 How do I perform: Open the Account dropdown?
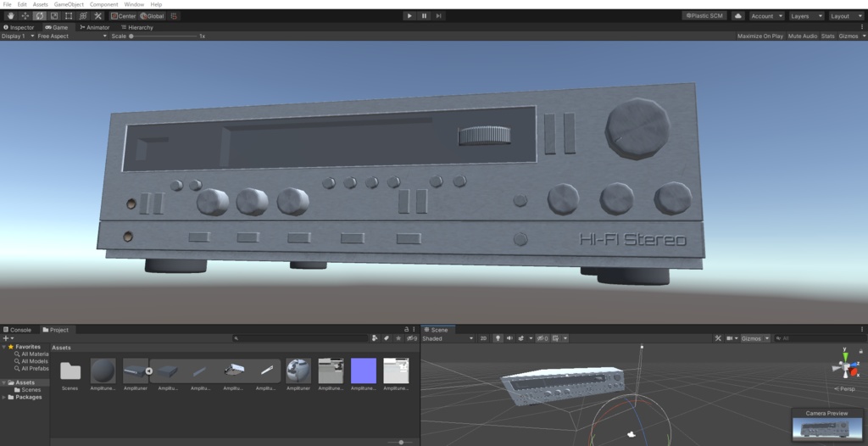click(766, 16)
